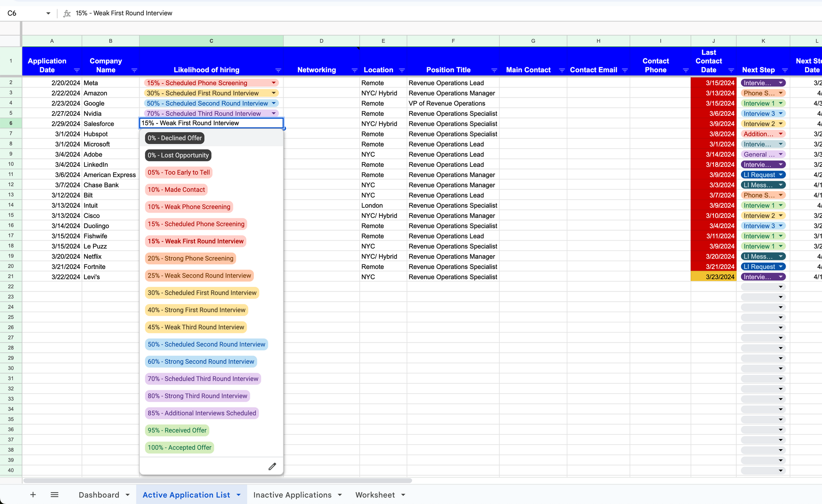Image resolution: width=822 pixels, height=504 pixels.
Task: Open Next Step dropdown for Levi's row
Action: [x=781, y=277]
